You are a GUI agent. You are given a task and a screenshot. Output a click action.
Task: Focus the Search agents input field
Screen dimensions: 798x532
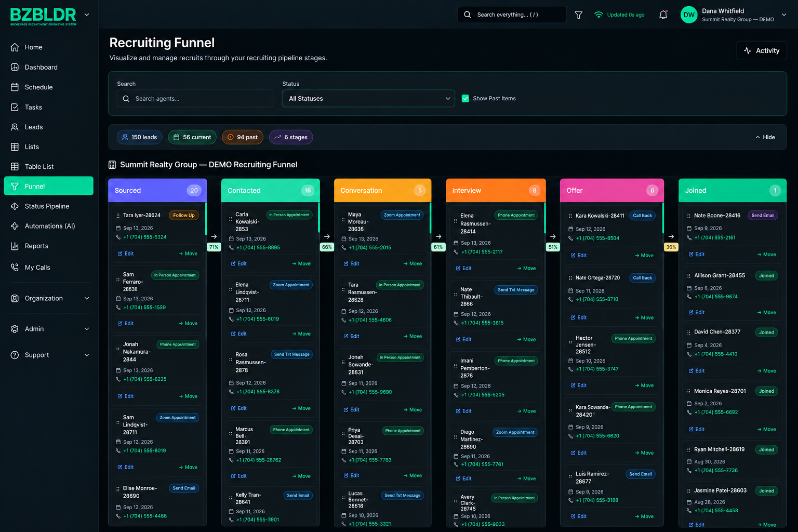coord(195,99)
